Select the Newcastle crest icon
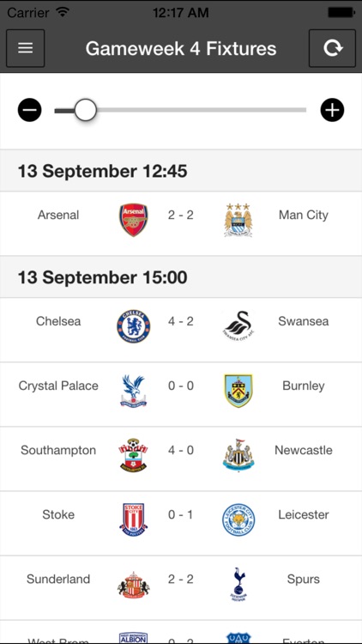 pyautogui.click(x=238, y=455)
